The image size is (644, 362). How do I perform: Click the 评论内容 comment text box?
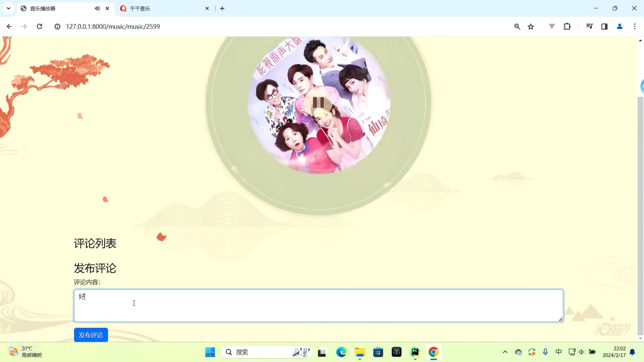pos(319,305)
